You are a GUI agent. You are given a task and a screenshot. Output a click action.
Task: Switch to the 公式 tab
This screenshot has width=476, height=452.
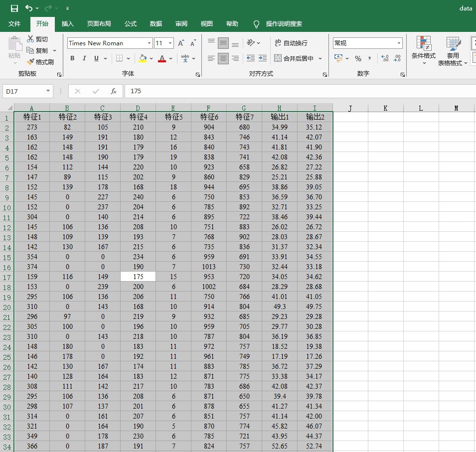(x=131, y=24)
